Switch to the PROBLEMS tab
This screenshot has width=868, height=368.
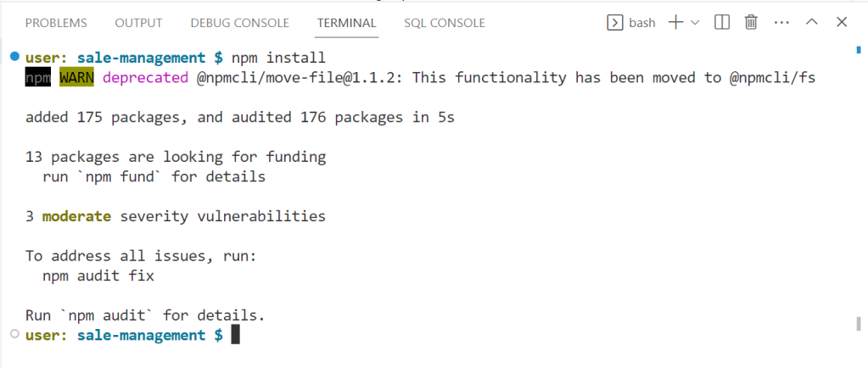click(x=56, y=23)
